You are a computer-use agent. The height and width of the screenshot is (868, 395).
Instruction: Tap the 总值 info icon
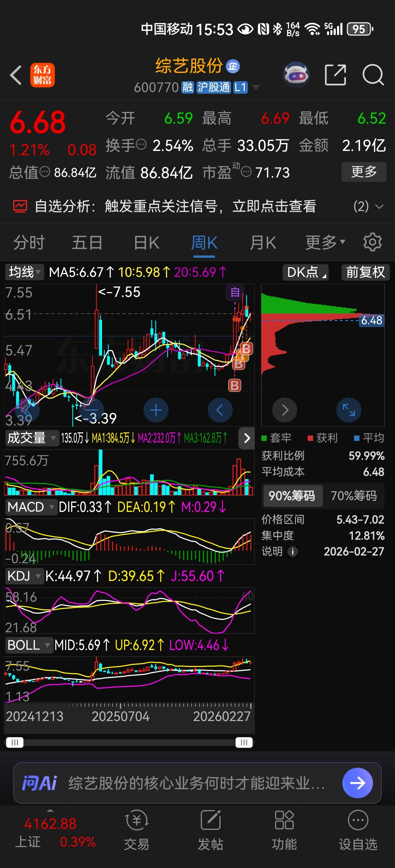[45, 172]
